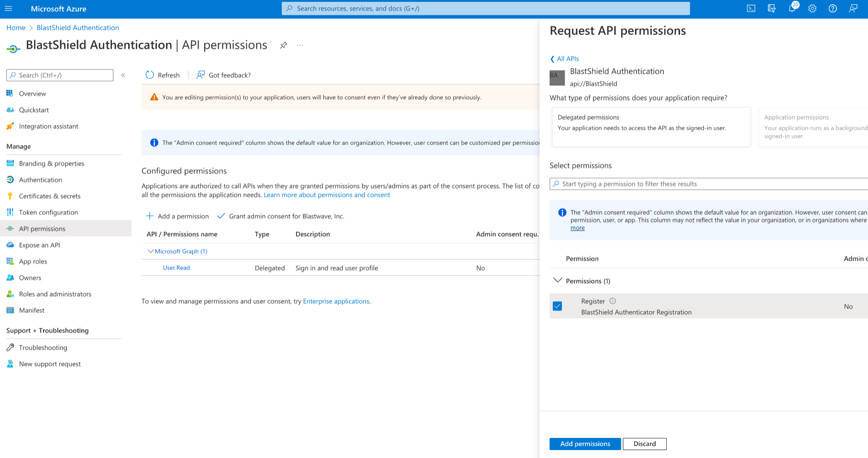Uncheck the Register permission checkbox
Viewport: 868px width, 458px height.
(x=557, y=306)
